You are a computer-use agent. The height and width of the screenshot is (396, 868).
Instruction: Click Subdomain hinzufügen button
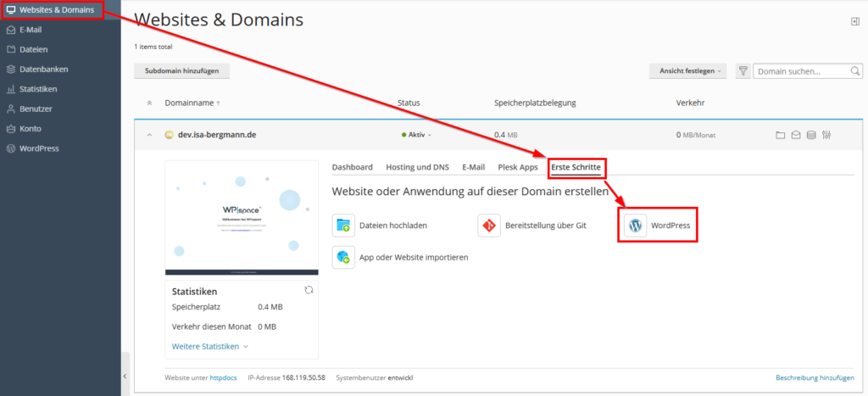click(181, 71)
